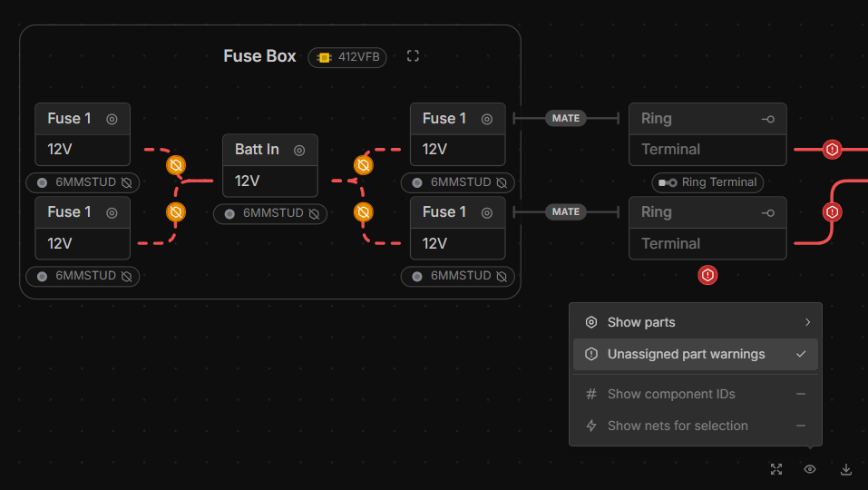Select the Fuse Box group title
Screen dimensions: 868x490
click(x=259, y=56)
